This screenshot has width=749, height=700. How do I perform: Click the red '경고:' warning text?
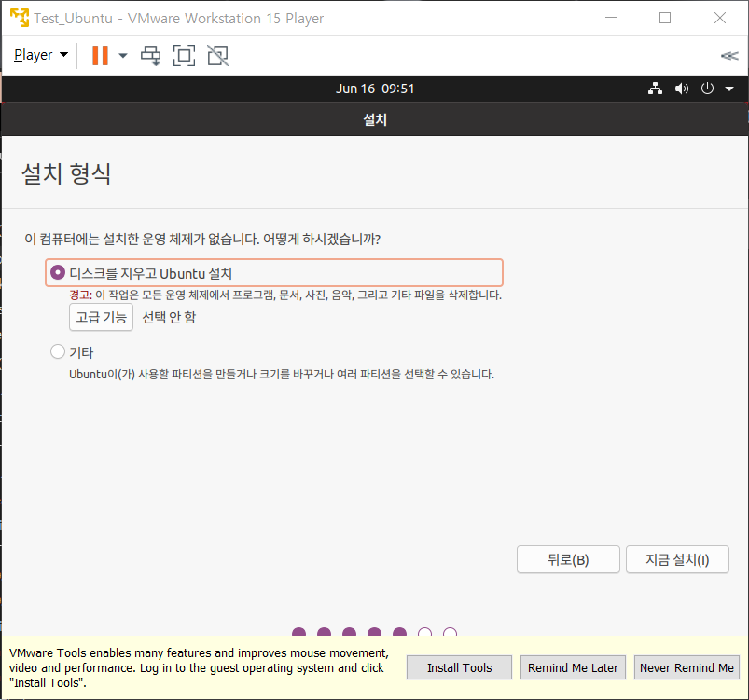pos(81,295)
